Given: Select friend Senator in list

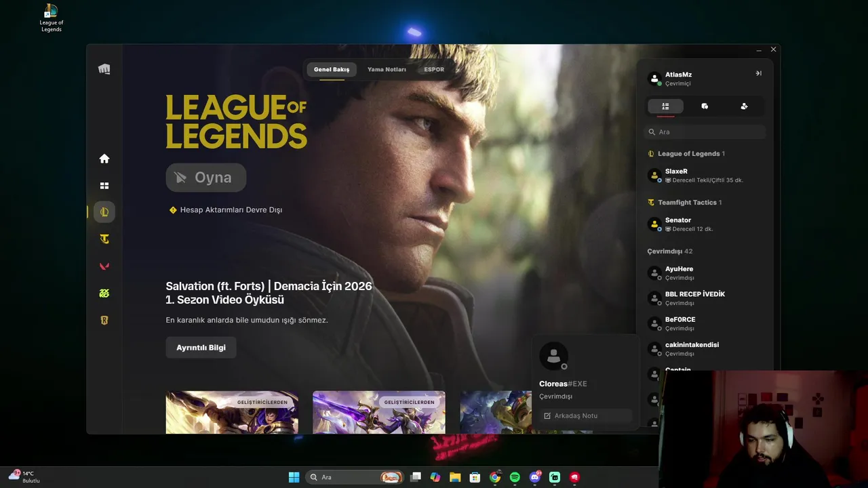Looking at the screenshot, I should 705,224.
